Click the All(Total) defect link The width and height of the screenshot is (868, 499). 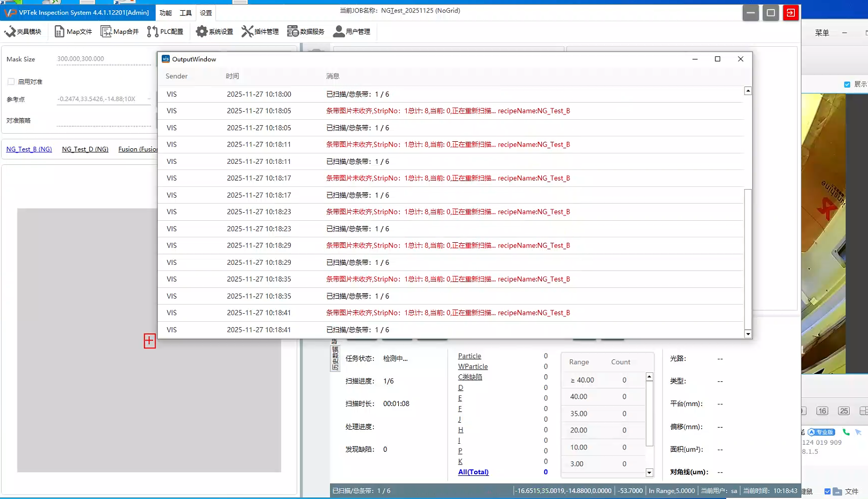click(473, 472)
